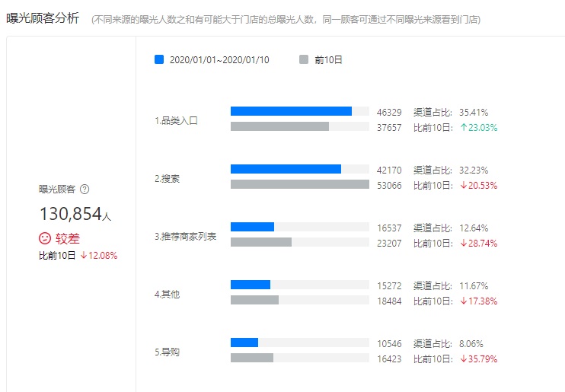Viewport: 565px width, 392px height.
Task: Click the gray legend swatch for 前10日
Action: (304, 59)
